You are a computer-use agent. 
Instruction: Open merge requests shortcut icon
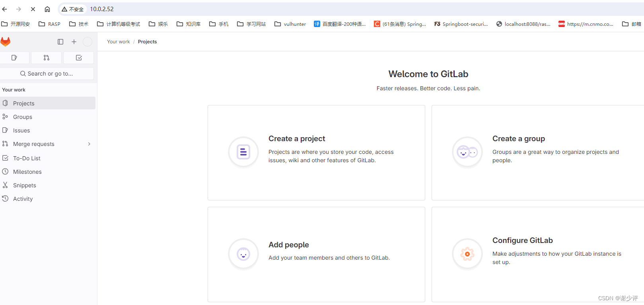(x=47, y=58)
